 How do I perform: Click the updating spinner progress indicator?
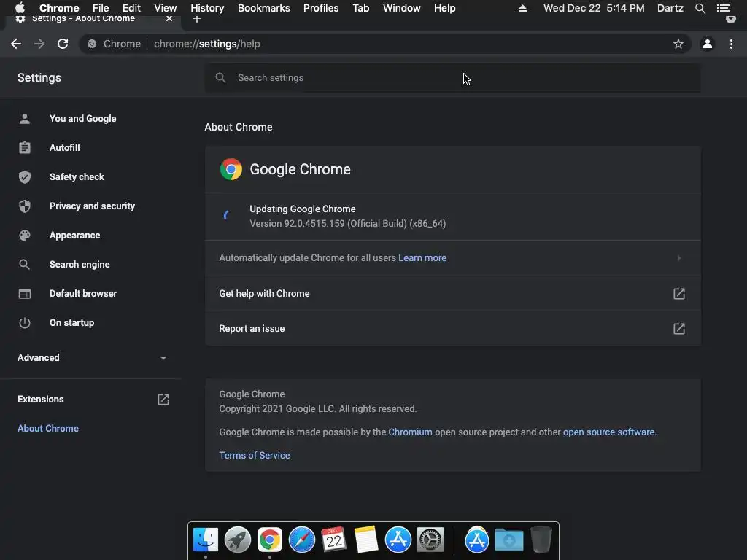[x=227, y=215]
